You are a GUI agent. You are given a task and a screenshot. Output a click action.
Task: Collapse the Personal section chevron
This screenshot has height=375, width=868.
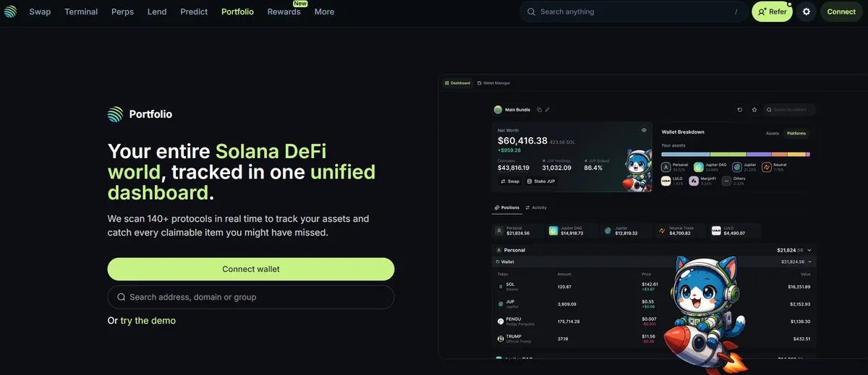(809, 250)
